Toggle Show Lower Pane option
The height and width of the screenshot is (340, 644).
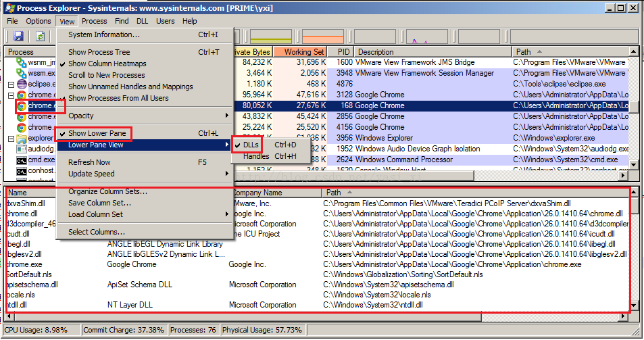[x=144, y=133]
